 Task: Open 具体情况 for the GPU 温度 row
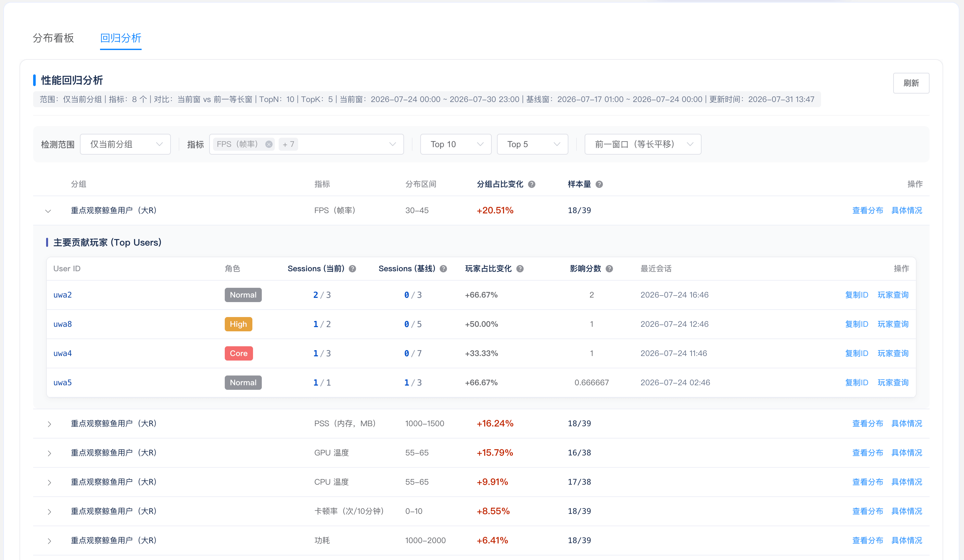click(907, 452)
